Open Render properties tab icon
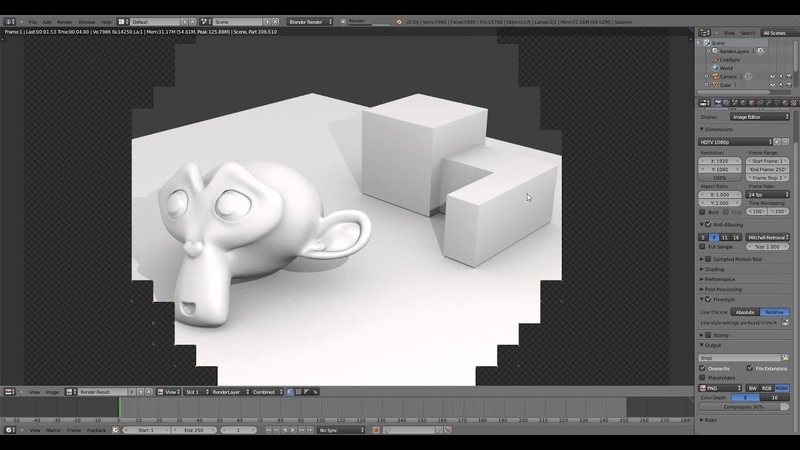Viewport: 800px width, 450px height. coord(718,103)
